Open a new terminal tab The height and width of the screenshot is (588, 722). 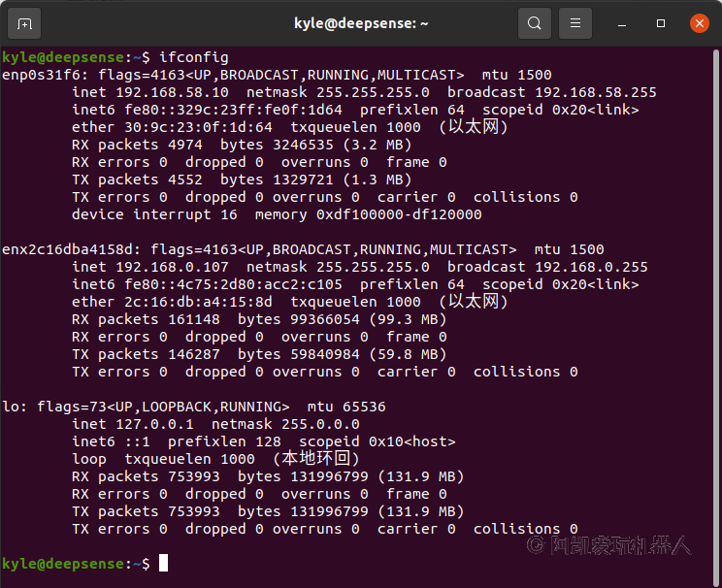pos(24,22)
